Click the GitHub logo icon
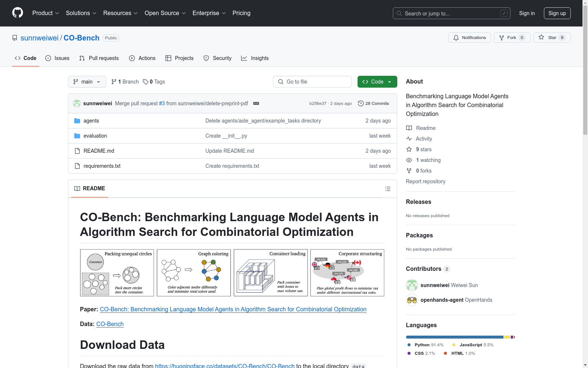The width and height of the screenshot is (588, 368). [18, 13]
